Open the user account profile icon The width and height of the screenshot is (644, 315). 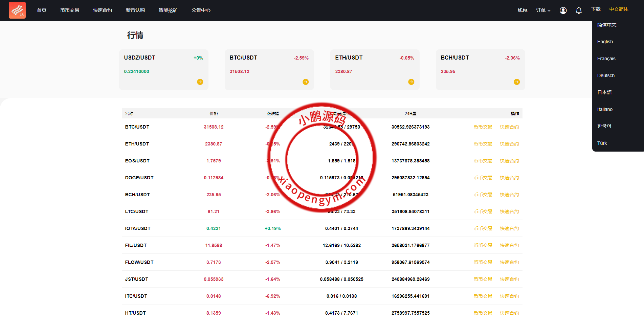563,10
